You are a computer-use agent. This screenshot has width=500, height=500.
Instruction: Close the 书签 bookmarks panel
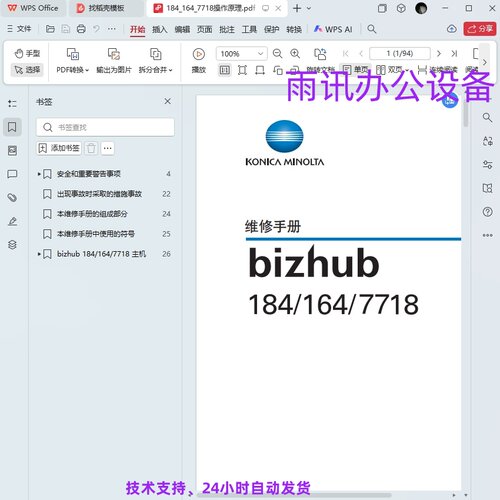[x=168, y=101]
